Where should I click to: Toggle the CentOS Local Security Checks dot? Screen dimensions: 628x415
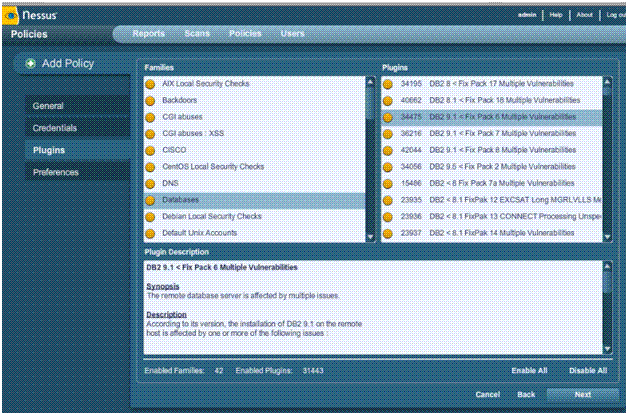[150, 167]
